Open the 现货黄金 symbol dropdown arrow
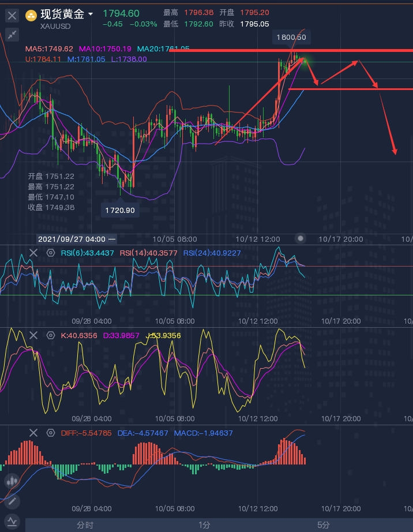The width and height of the screenshot is (413, 532). click(91, 14)
